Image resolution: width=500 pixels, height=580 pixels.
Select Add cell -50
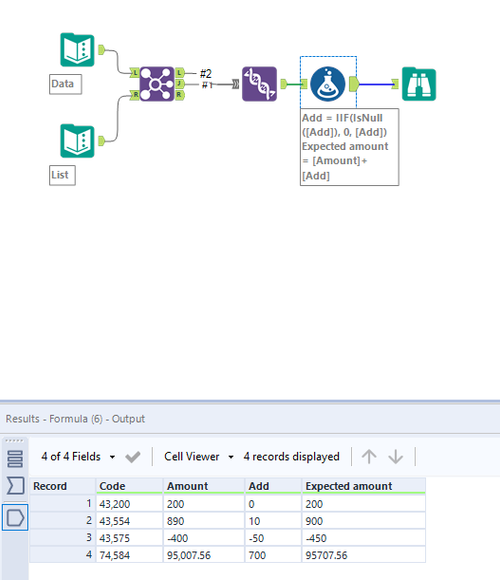click(x=273, y=538)
